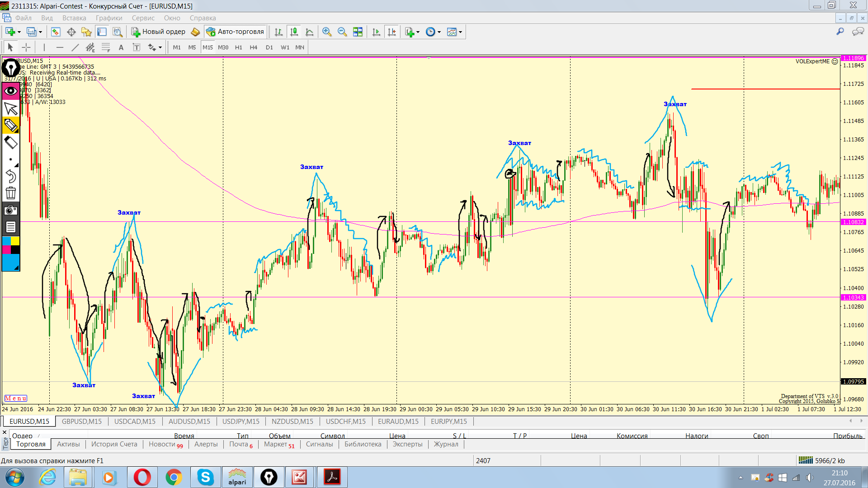
Task: Toggle the Авто-торговля button
Action: [x=235, y=32]
